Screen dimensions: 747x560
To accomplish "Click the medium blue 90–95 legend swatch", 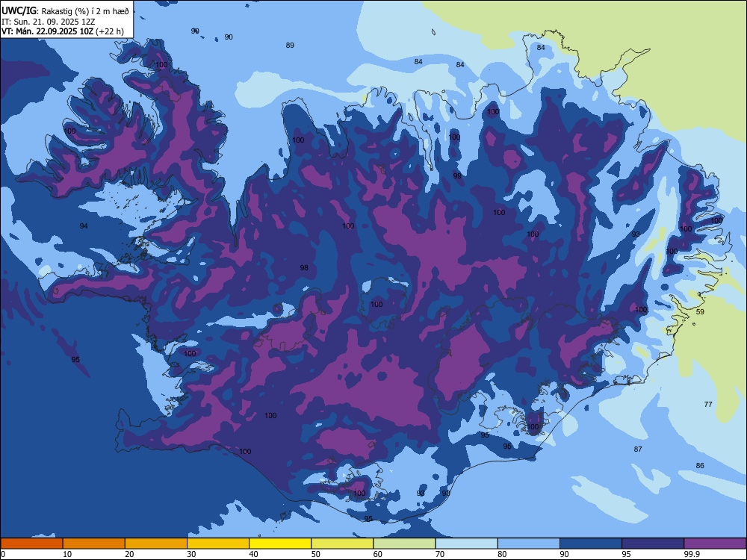I will click(591, 544).
